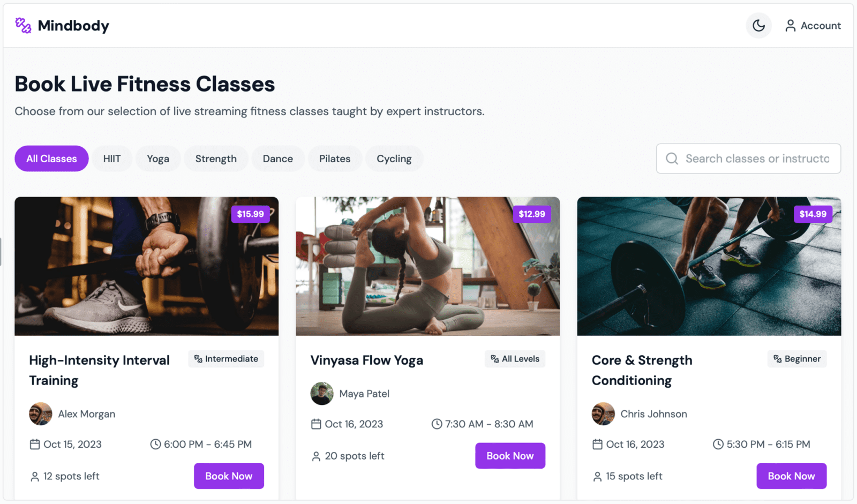Switch to the Yoga category
The width and height of the screenshot is (857, 504).
click(x=158, y=159)
